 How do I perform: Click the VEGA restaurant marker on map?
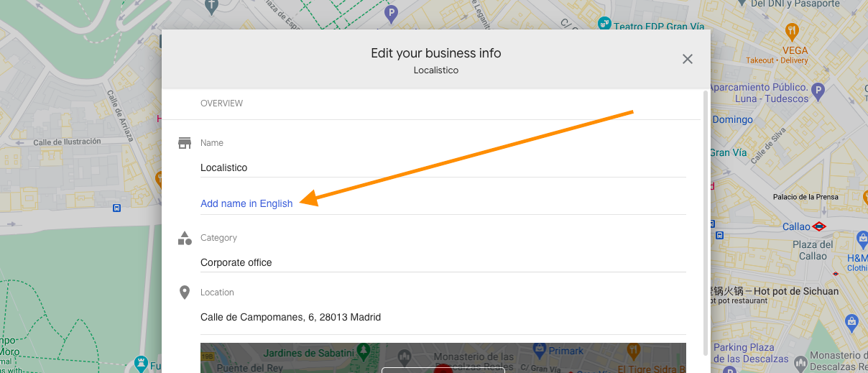(x=792, y=31)
